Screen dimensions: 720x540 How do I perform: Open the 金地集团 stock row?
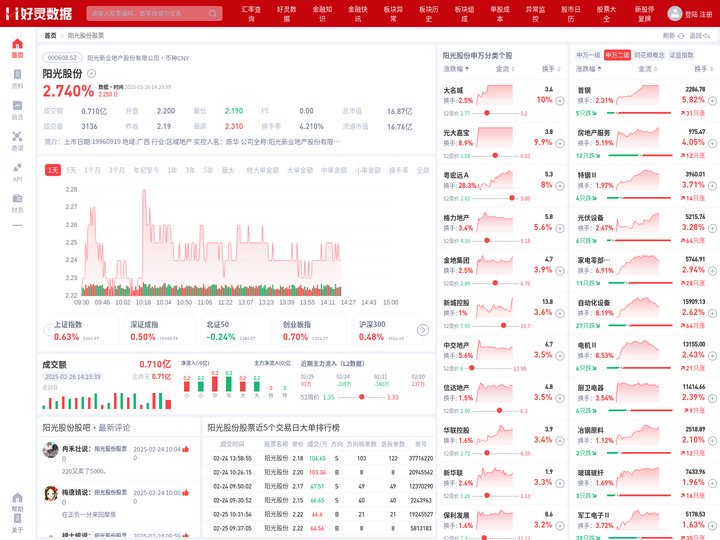(x=504, y=271)
